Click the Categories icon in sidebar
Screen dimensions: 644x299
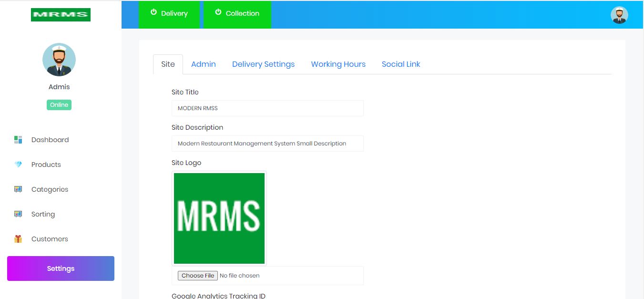coord(18,189)
